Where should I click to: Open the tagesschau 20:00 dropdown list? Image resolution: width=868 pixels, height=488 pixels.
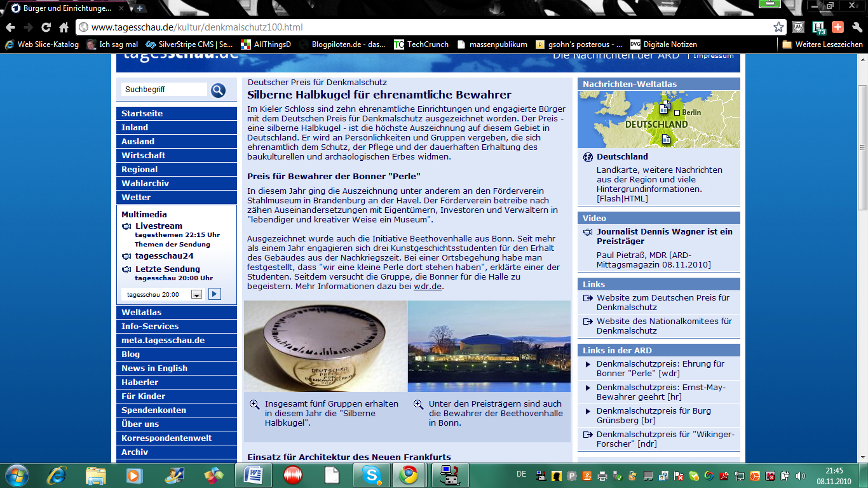196,294
